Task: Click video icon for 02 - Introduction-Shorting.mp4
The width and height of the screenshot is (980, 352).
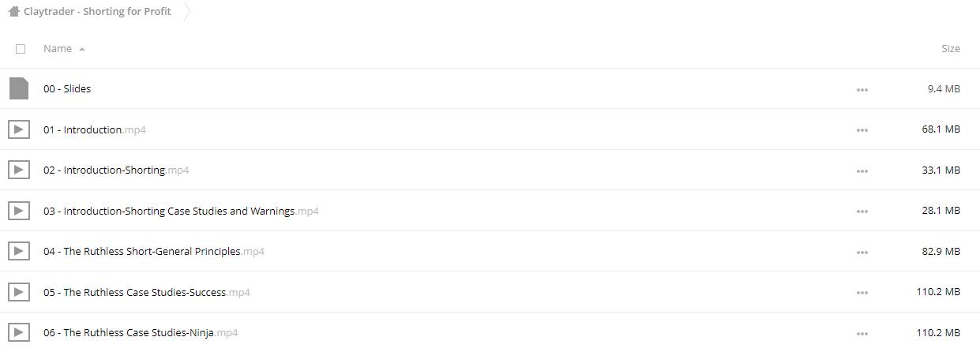Action: coord(19,170)
